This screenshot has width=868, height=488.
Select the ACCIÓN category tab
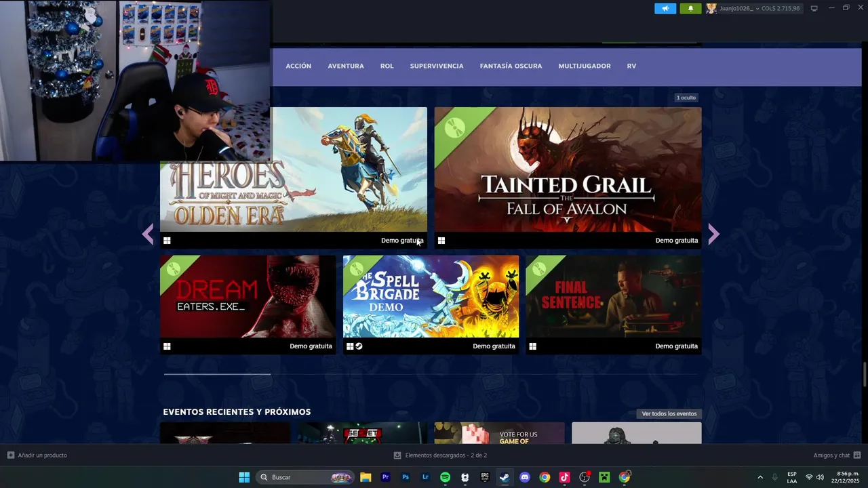(x=298, y=66)
